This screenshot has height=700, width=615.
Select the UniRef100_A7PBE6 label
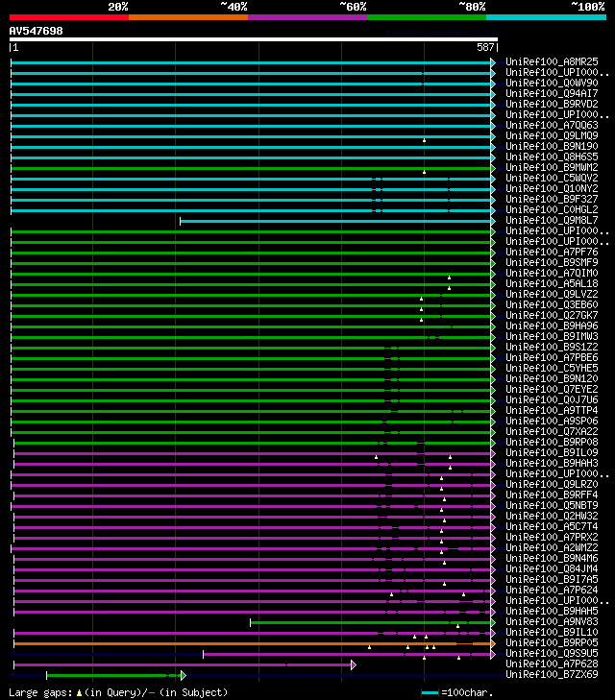tap(552, 357)
